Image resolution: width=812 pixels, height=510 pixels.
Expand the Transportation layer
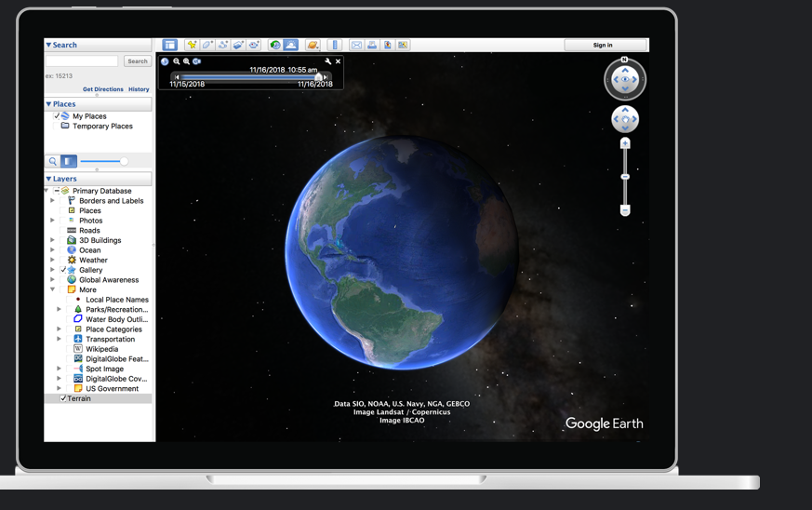[x=59, y=339]
